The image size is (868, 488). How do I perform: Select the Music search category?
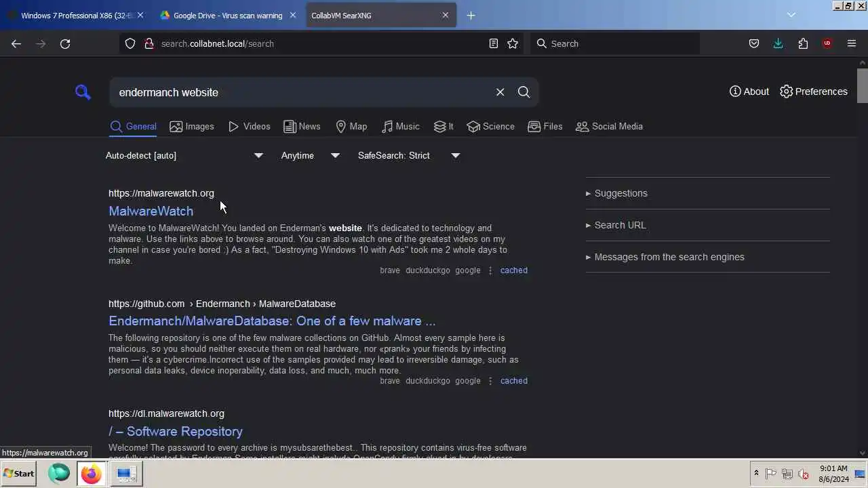[401, 126]
